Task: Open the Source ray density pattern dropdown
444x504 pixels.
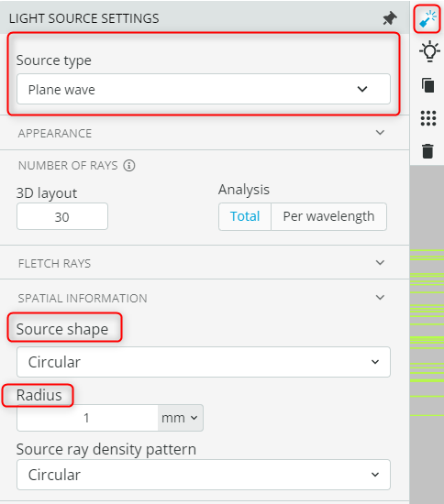Action: (x=204, y=475)
